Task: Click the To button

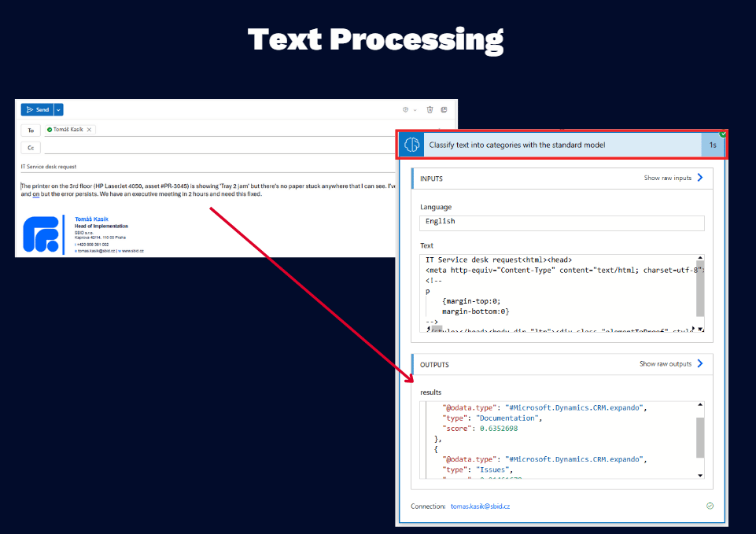Action: tap(31, 131)
